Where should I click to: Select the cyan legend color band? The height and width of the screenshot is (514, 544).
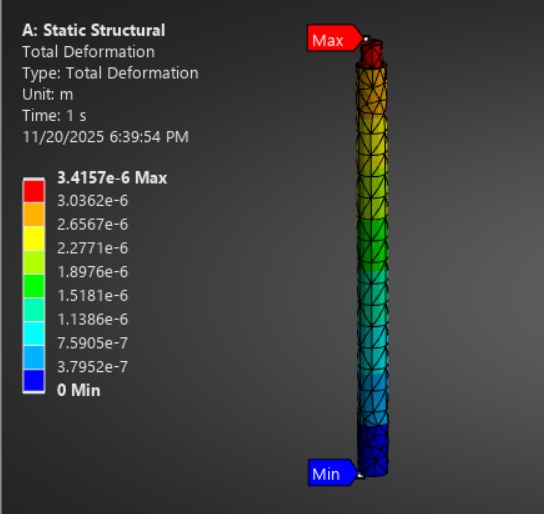[x=34, y=334]
